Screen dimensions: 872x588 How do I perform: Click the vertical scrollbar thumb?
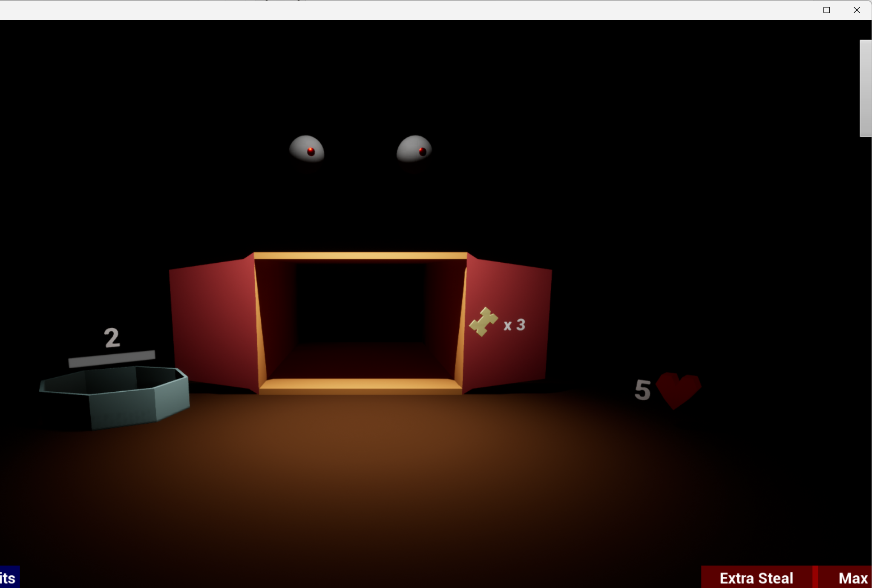tap(865, 88)
